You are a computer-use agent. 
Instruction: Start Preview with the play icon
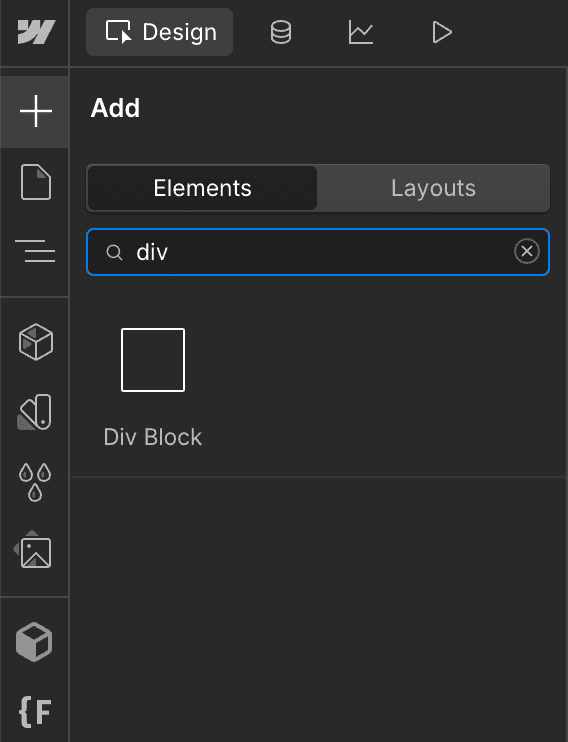point(442,32)
